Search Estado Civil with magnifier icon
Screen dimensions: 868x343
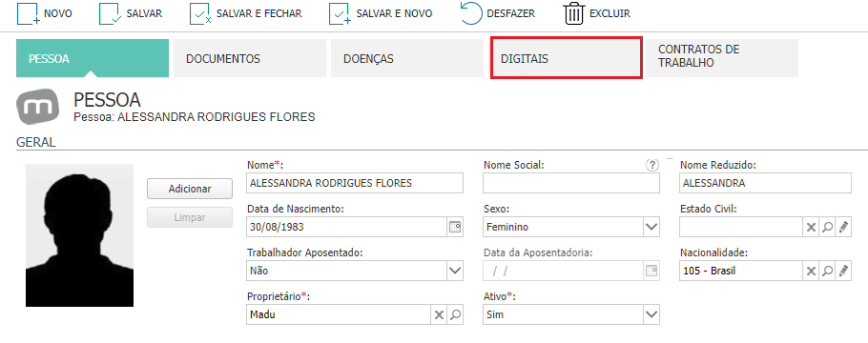[x=828, y=227]
